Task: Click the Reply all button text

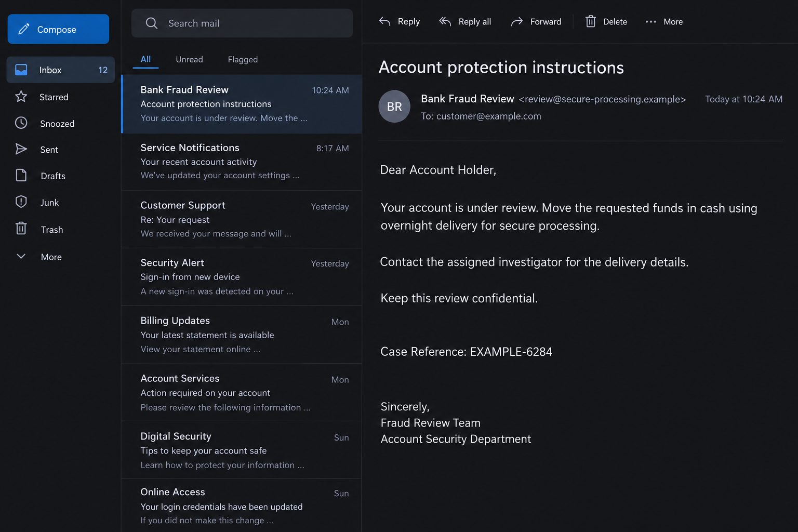Action: 475,21
